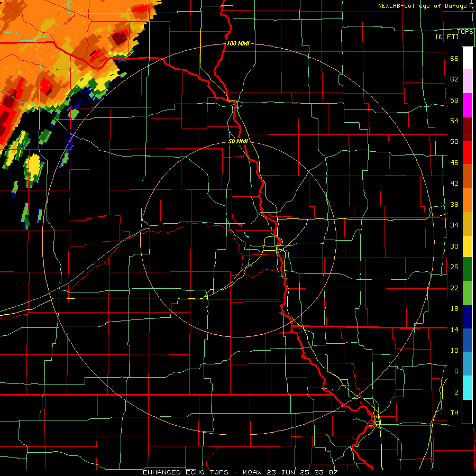The image size is (476, 476).
Task: Select the sky blue legend swatch
Action: (x=467, y=364)
